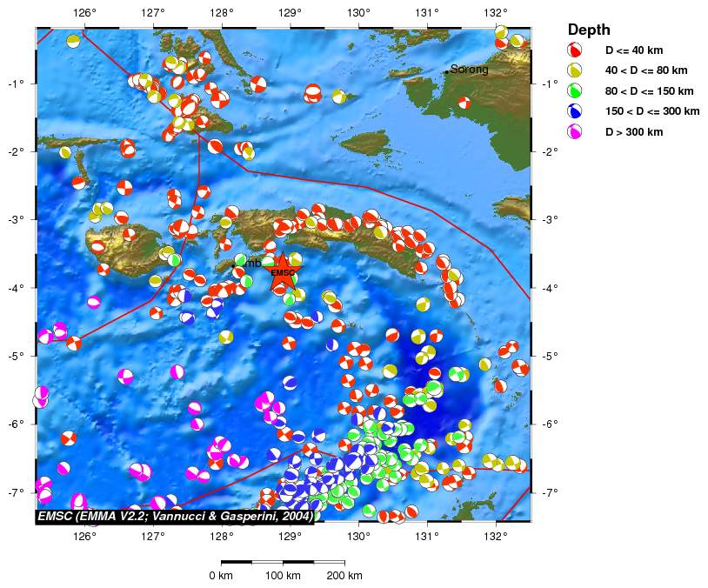Select the red focal mechanism southeast of Sorong
708x588 pixels.
pyautogui.click(x=464, y=103)
